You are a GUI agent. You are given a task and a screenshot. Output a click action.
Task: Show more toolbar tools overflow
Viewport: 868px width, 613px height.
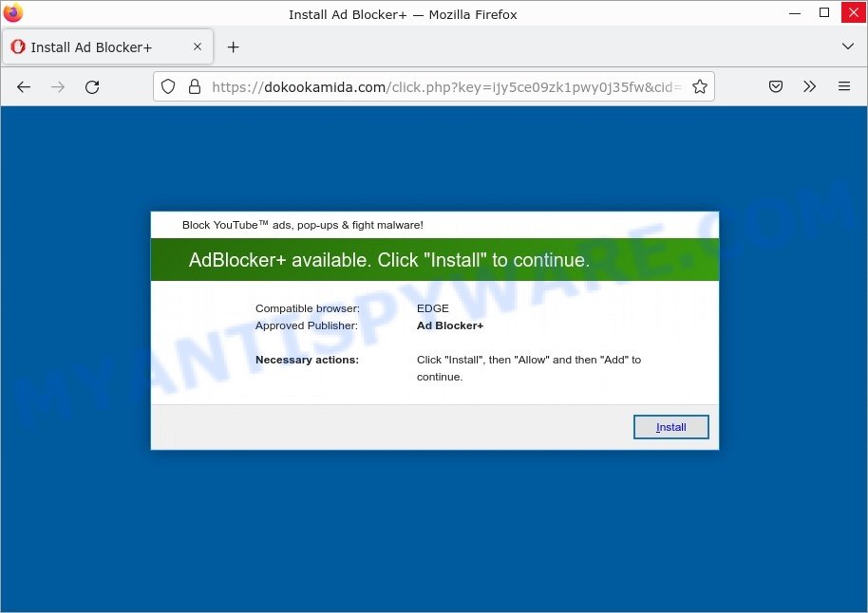click(809, 86)
